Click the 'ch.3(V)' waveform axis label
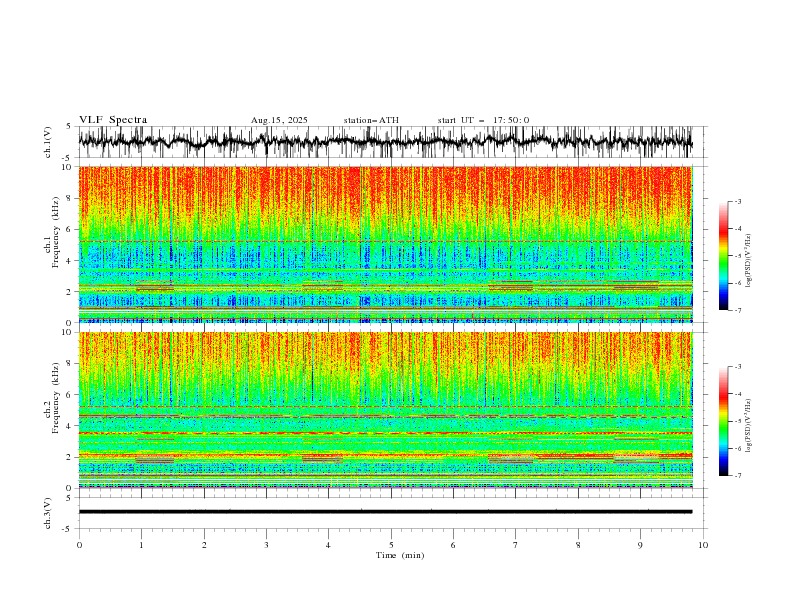 (48, 513)
